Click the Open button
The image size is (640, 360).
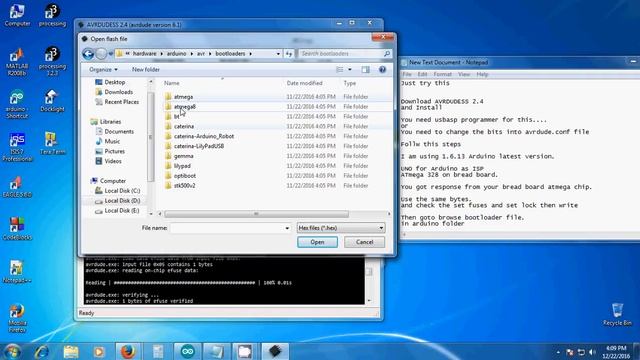click(x=317, y=242)
